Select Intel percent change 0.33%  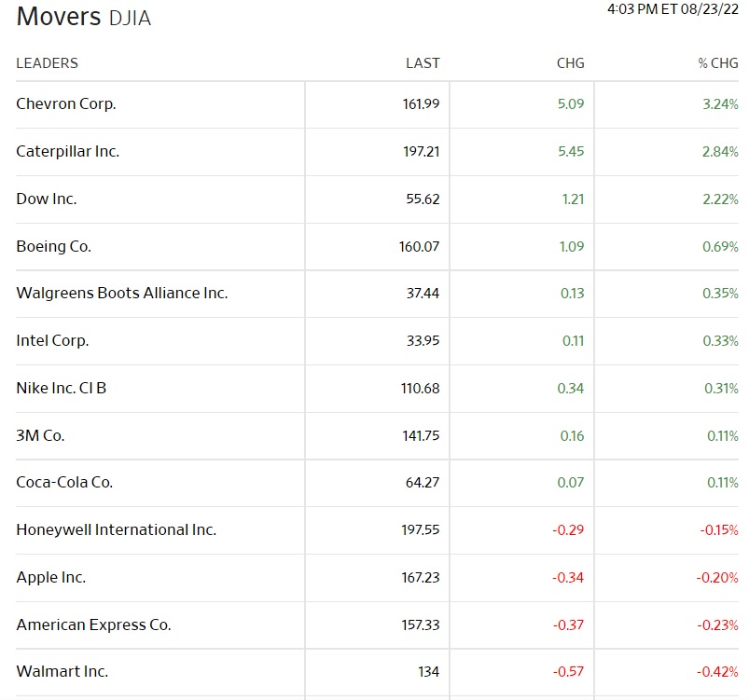click(720, 340)
